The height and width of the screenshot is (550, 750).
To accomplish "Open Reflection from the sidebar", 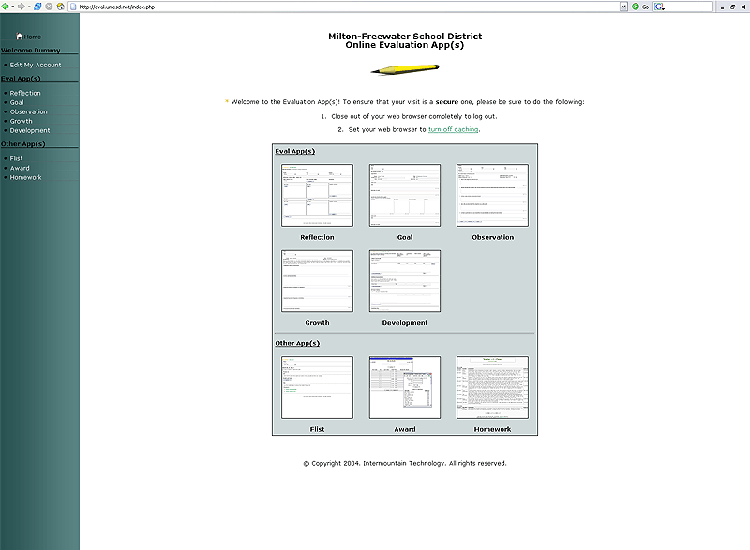I will 25,93.
